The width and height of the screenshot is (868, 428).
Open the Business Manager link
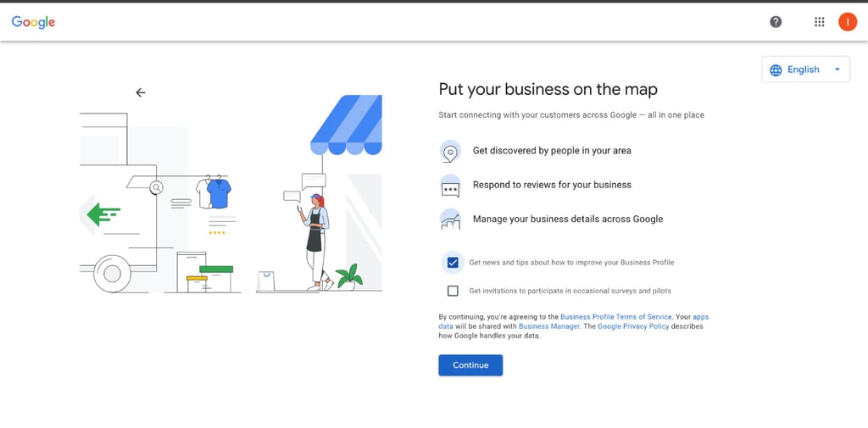[x=549, y=326]
